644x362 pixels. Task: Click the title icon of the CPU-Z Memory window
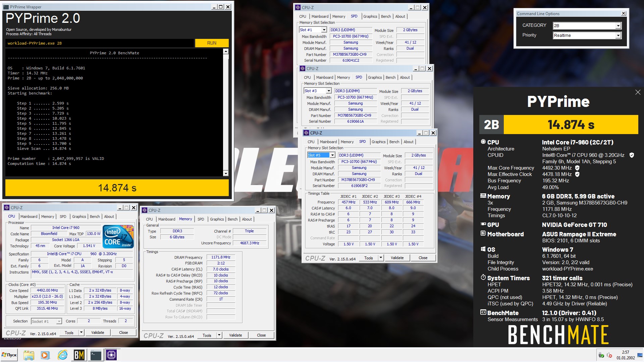pyautogui.click(x=145, y=210)
